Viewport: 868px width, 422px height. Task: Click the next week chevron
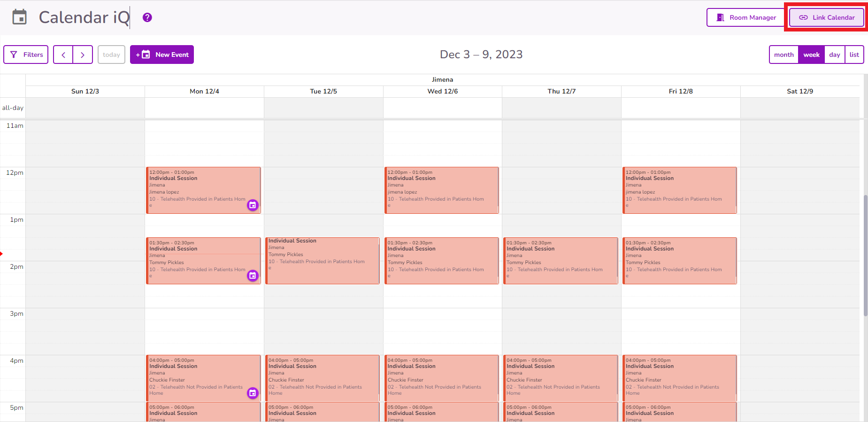coord(83,55)
